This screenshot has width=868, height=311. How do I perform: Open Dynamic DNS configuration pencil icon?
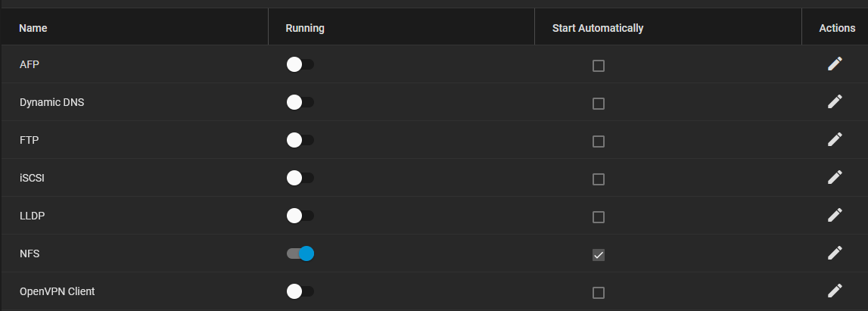(835, 102)
